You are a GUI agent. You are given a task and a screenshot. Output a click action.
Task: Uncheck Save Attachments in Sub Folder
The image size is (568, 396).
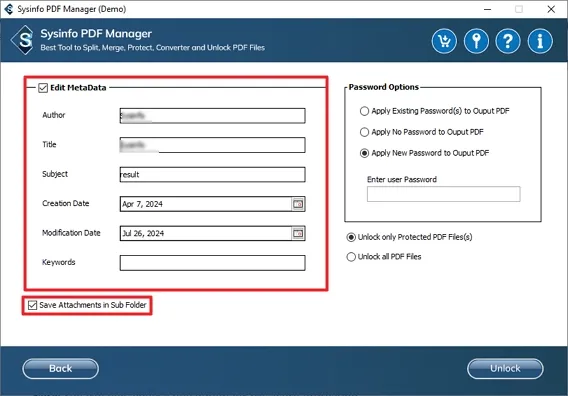click(x=32, y=305)
